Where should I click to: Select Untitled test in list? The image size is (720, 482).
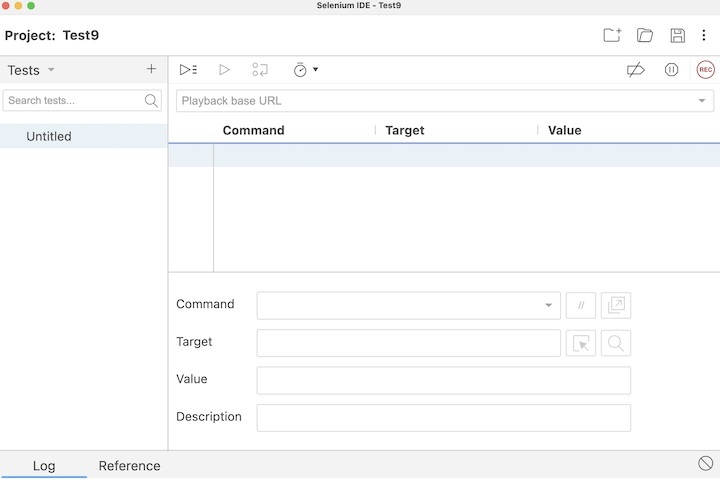(49, 136)
